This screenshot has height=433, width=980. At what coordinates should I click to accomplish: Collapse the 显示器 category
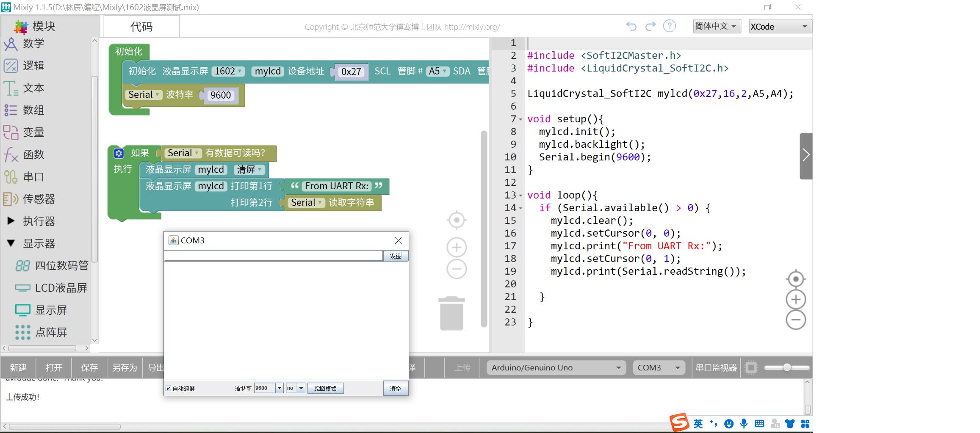11,243
